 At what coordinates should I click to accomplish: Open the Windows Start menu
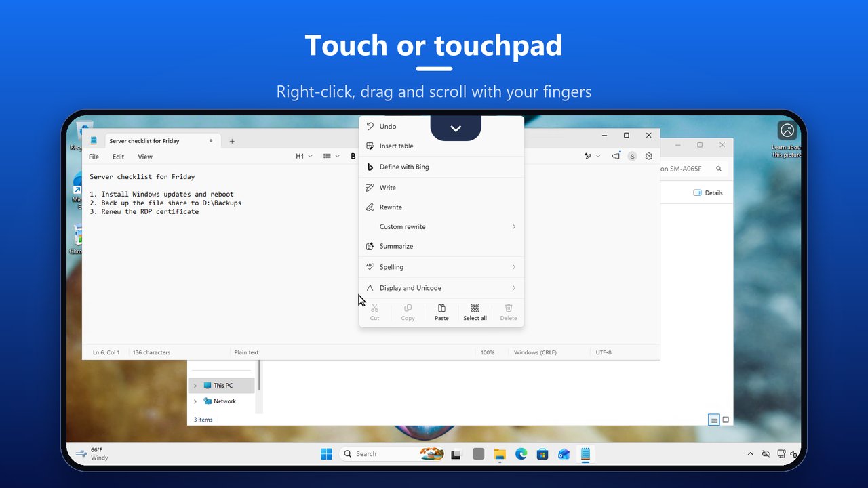click(326, 454)
